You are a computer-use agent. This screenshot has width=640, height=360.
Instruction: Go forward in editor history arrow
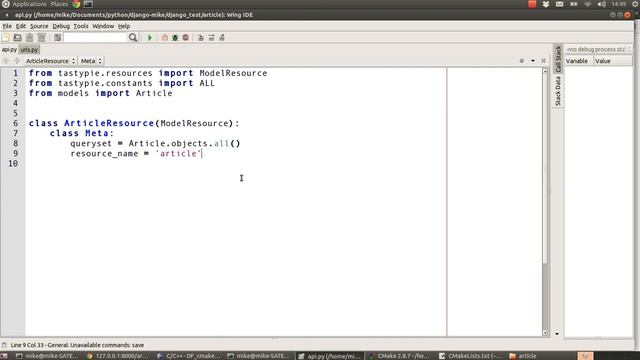coord(17,61)
